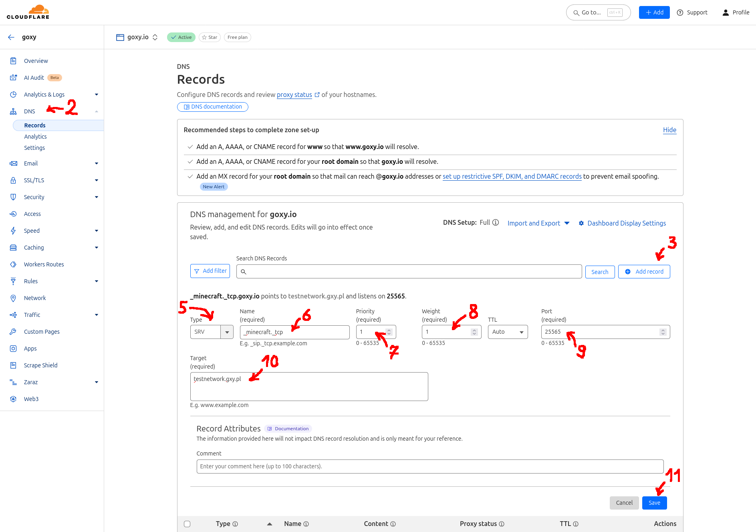Image resolution: width=756 pixels, height=532 pixels.
Task: Select the SSL/TLS sidebar icon
Action: click(x=13, y=180)
